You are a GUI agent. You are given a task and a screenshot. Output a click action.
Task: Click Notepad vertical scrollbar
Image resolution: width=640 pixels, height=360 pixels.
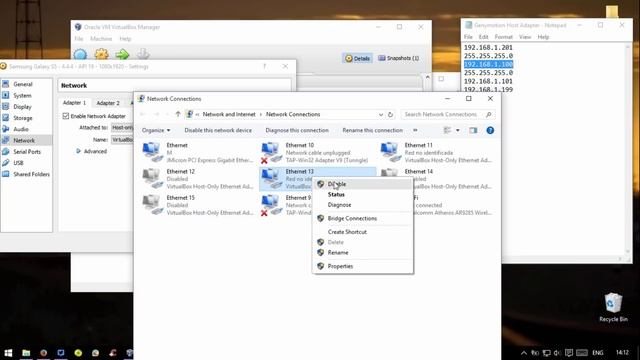628,149
